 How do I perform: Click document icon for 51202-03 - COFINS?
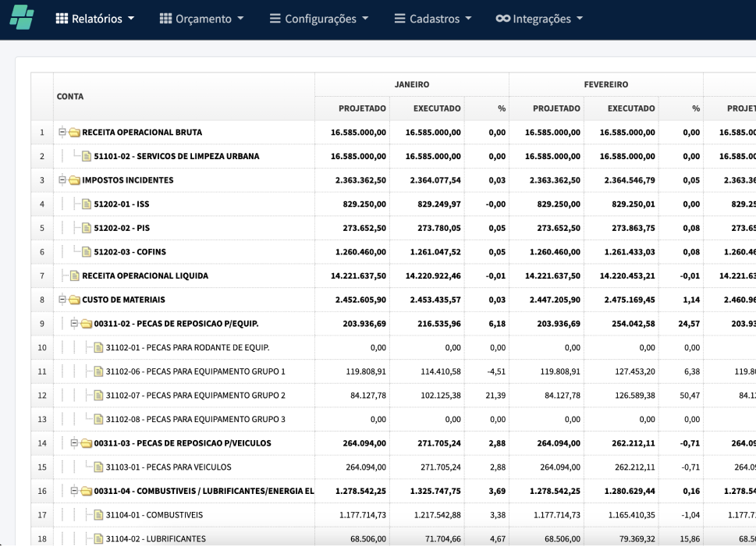(87, 252)
